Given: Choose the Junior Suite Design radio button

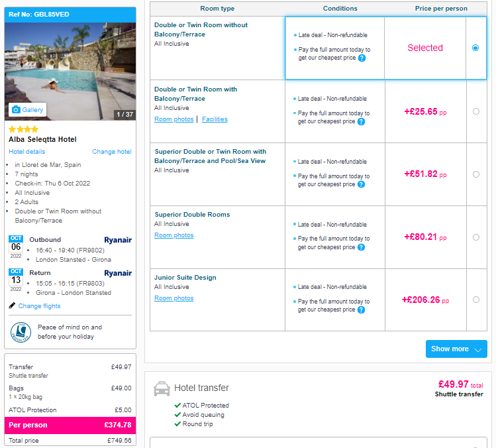Looking at the screenshot, I should 475,300.
